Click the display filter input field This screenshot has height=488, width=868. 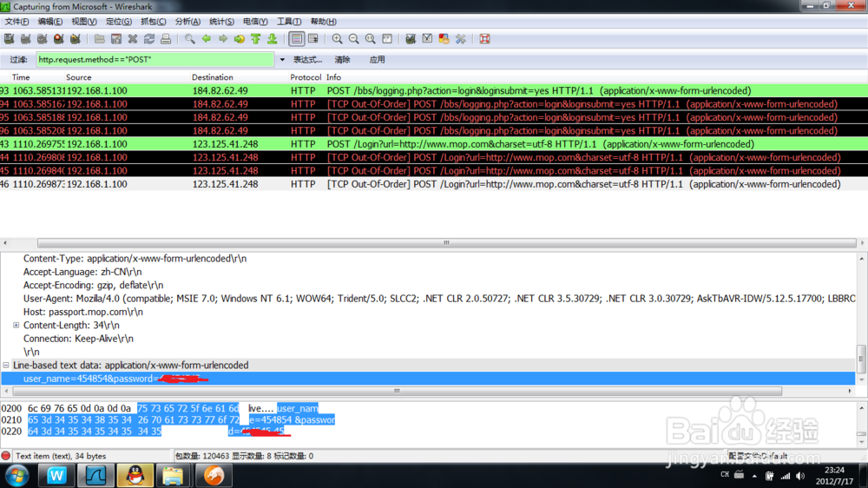tap(155, 59)
